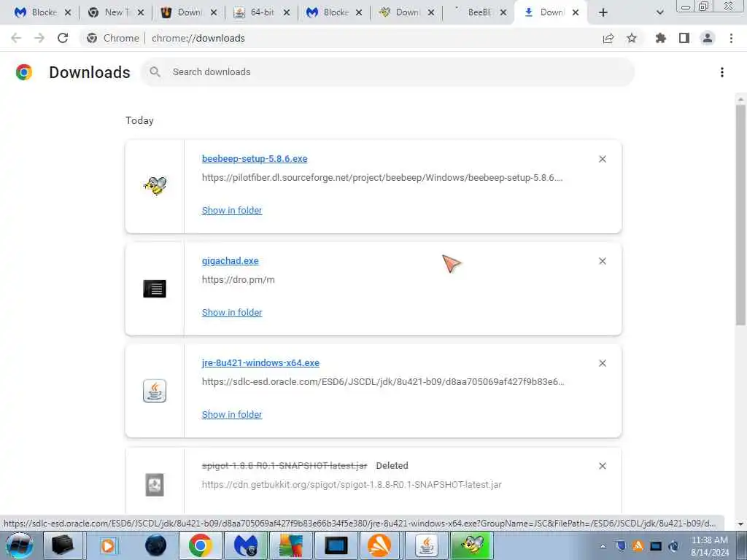Click the sdlc-esd.oracle.com source URL
Image resolution: width=747 pixels, height=560 pixels.
click(x=383, y=382)
